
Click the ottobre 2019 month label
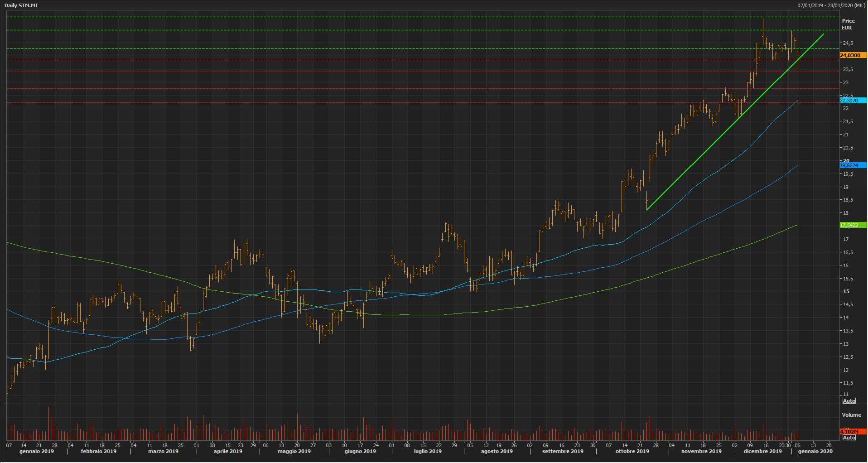tap(632, 451)
